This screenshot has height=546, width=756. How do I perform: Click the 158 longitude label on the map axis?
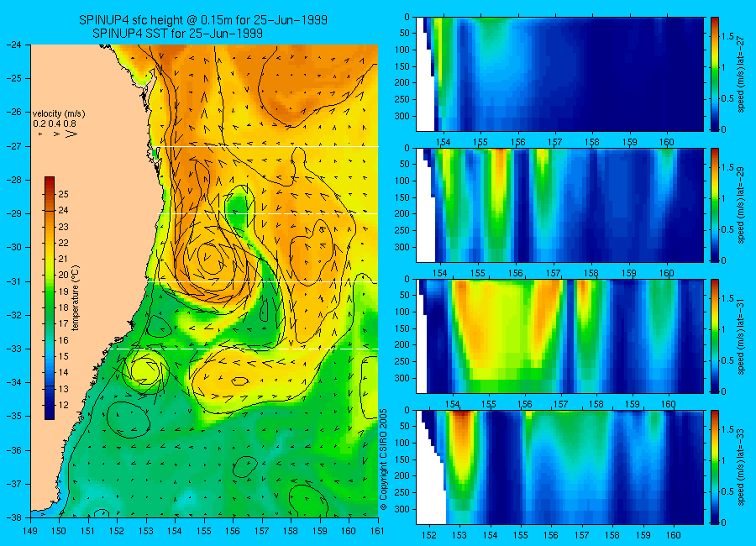click(x=291, y=531)
